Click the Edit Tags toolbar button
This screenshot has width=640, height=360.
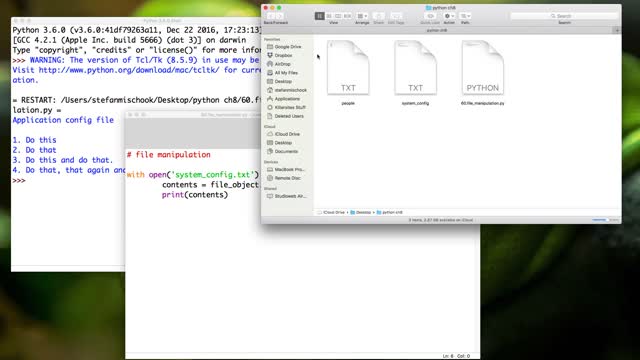(x=396, y=16)
